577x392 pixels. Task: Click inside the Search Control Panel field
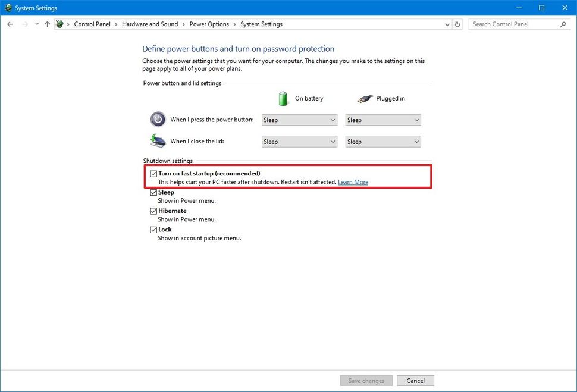click(x=512, y=24)
